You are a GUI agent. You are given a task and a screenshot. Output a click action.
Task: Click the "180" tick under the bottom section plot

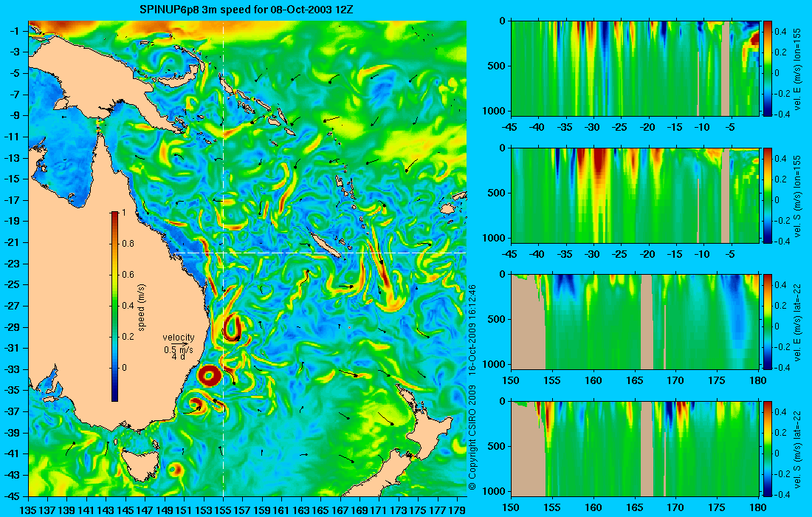[x=758, y=507]
